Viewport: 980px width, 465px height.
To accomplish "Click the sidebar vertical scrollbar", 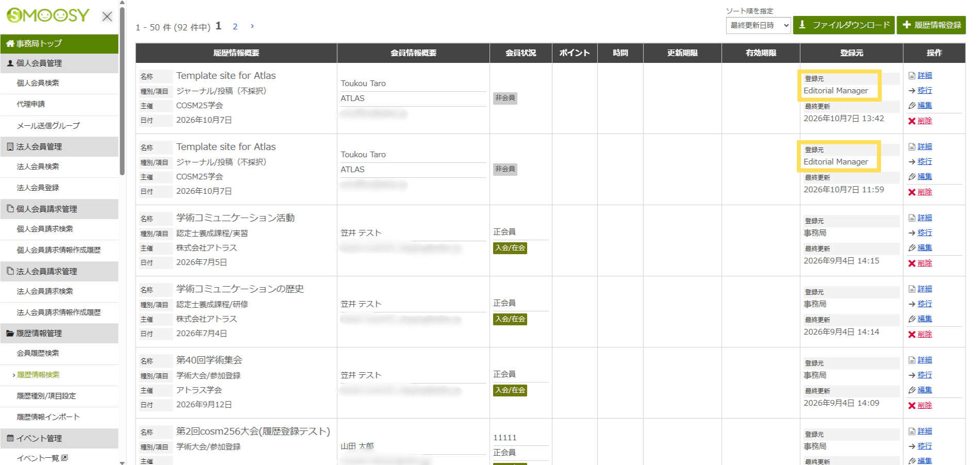I will 122,90.
